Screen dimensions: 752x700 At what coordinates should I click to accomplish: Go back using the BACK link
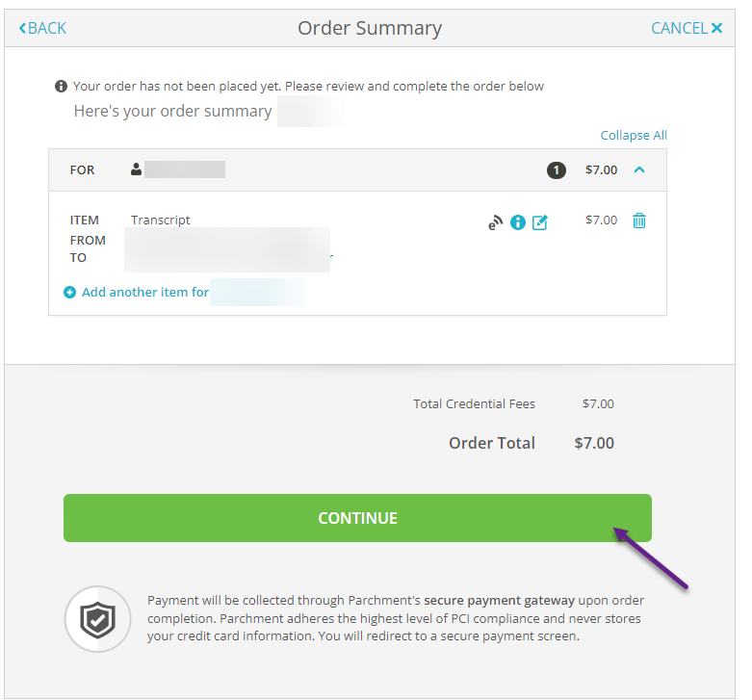[43, 28]
